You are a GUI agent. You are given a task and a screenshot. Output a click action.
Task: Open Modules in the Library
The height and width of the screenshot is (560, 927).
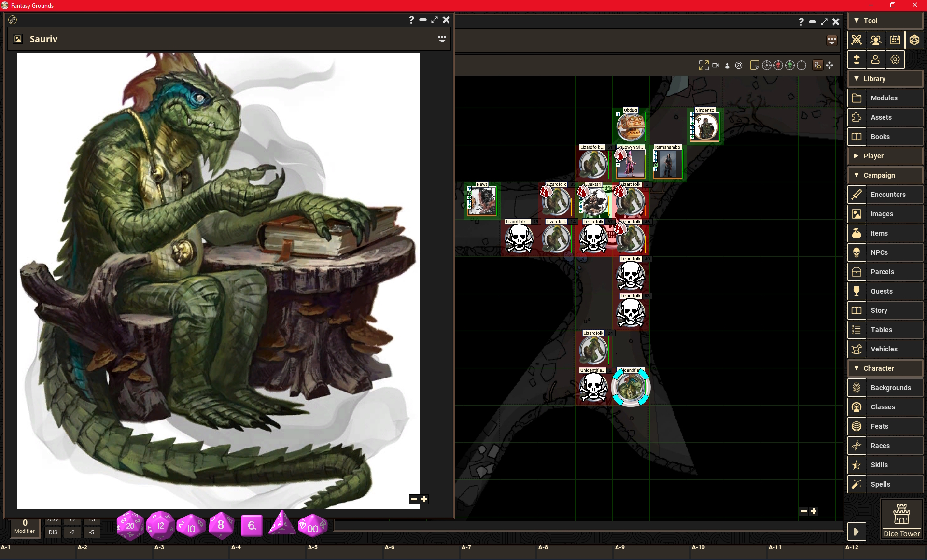coord(885,98)
